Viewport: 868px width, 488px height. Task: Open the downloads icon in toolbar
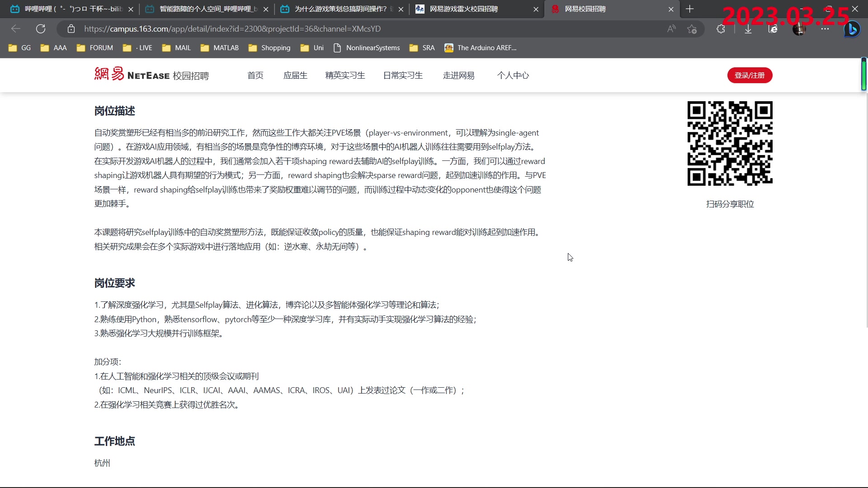(x=748, y=29)
